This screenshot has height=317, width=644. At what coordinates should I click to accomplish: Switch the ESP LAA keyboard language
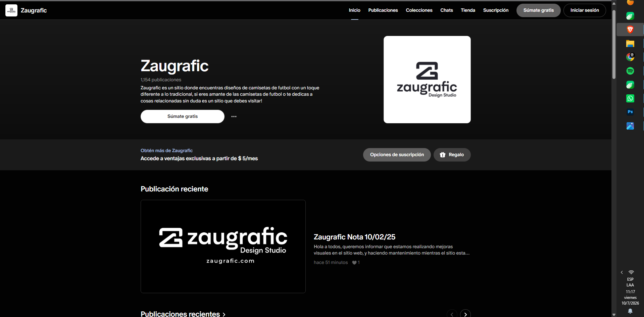pos(630,282)
